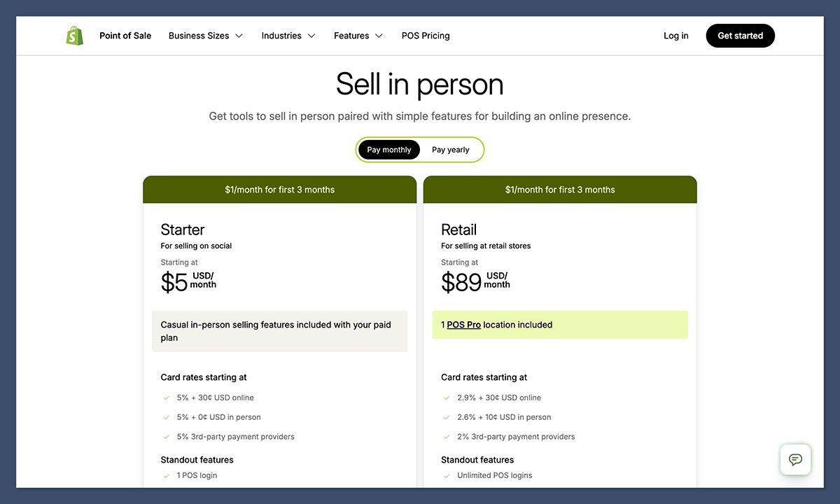Go to POS Pricing page

426,36
